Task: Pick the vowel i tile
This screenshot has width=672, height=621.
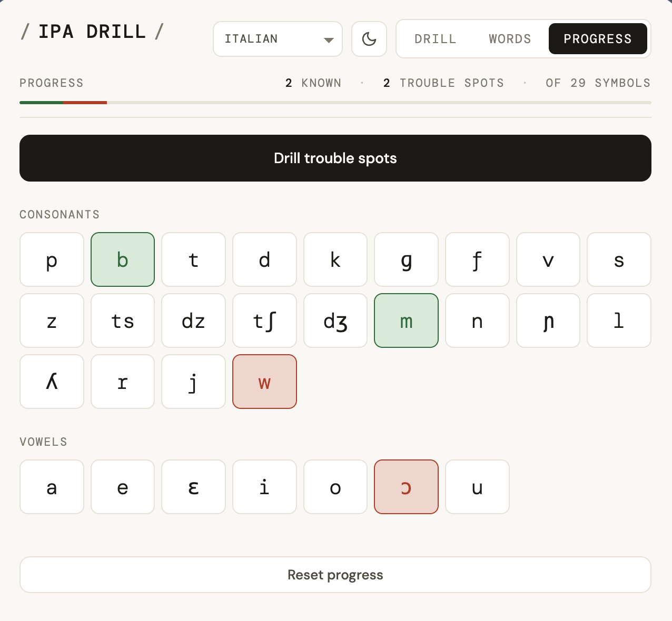Action: click(264, 487)
